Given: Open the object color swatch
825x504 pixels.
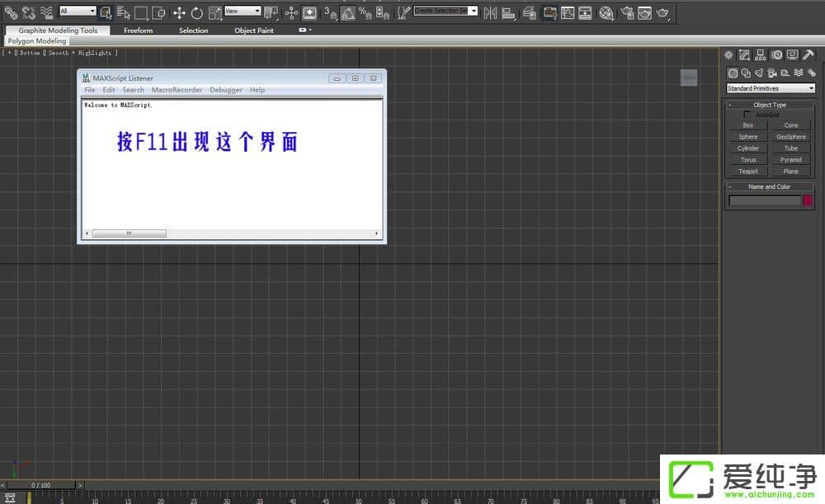Looking at the screenshot, I should point(808,199).
